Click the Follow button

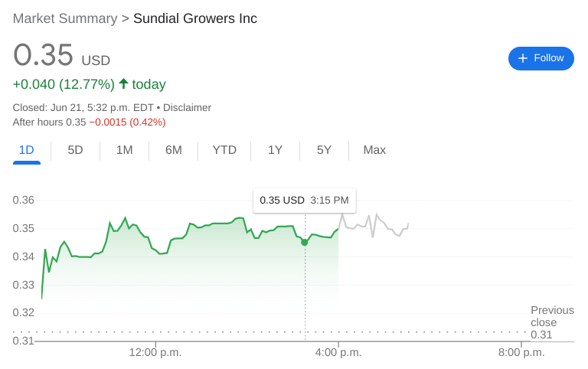pos(541,58)
